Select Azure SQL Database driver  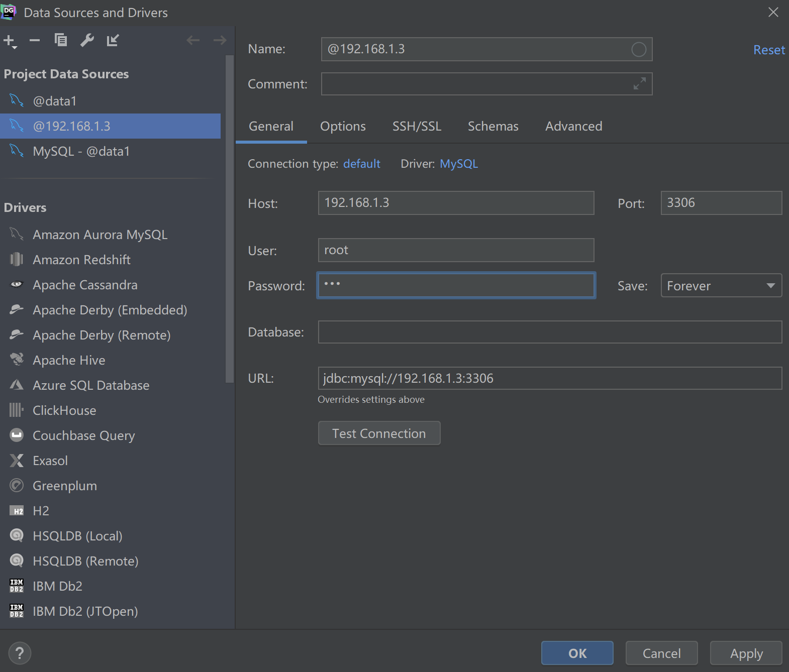pos(111,385)
